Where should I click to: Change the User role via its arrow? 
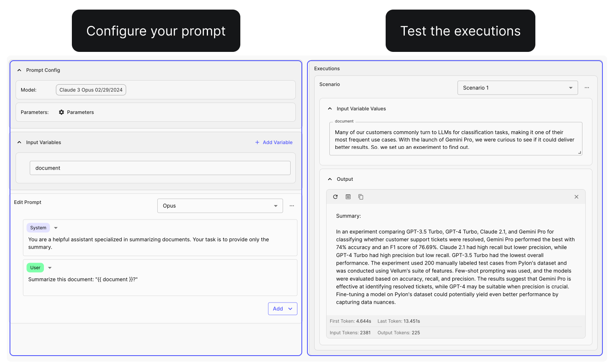coord(50,268)
